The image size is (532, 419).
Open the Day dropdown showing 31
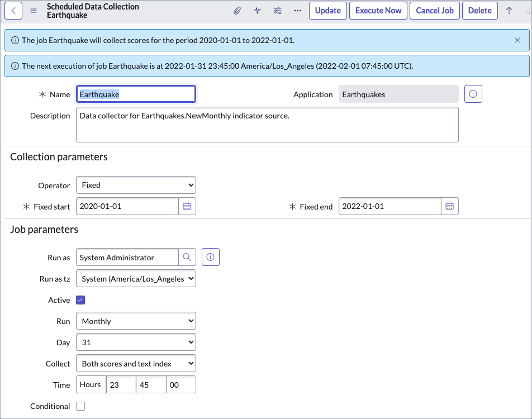[136, 342]
